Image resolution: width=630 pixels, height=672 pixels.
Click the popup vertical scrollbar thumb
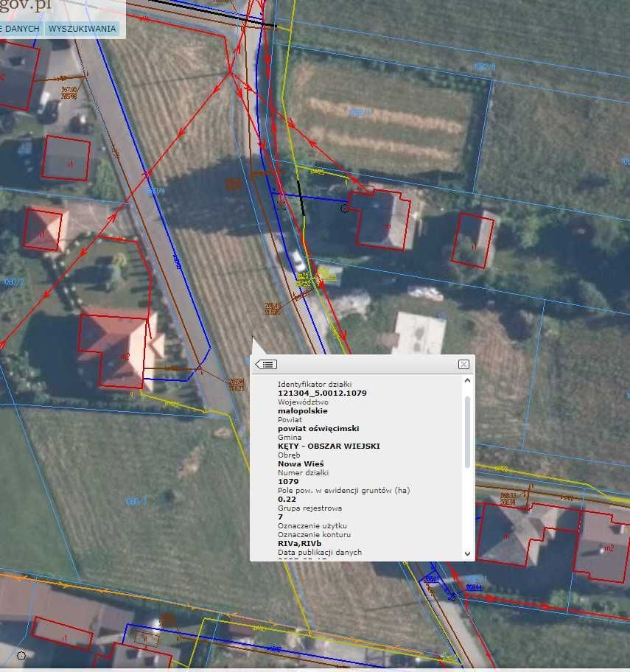pyautogui.click(x=468, y=432)
